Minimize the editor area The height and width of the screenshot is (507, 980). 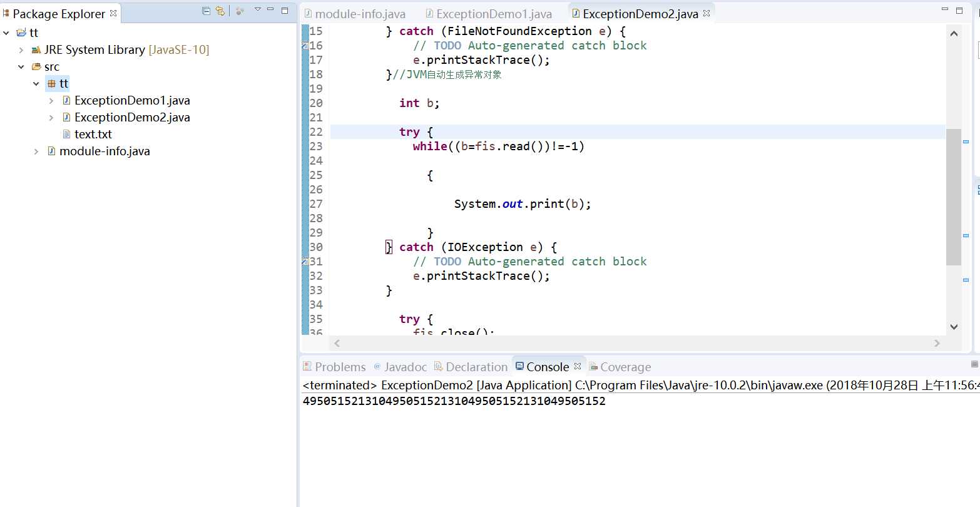coord(945,9)
